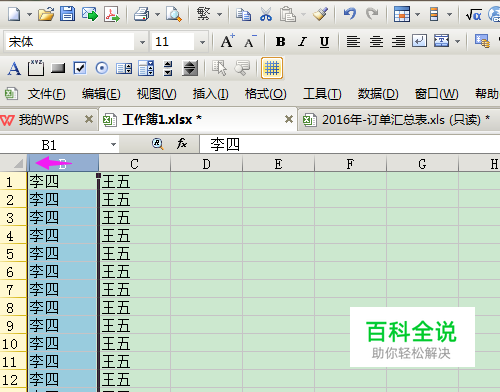The image size is (500, 392).
Task: Toggle italic formatting
Action: pos(302,42)
